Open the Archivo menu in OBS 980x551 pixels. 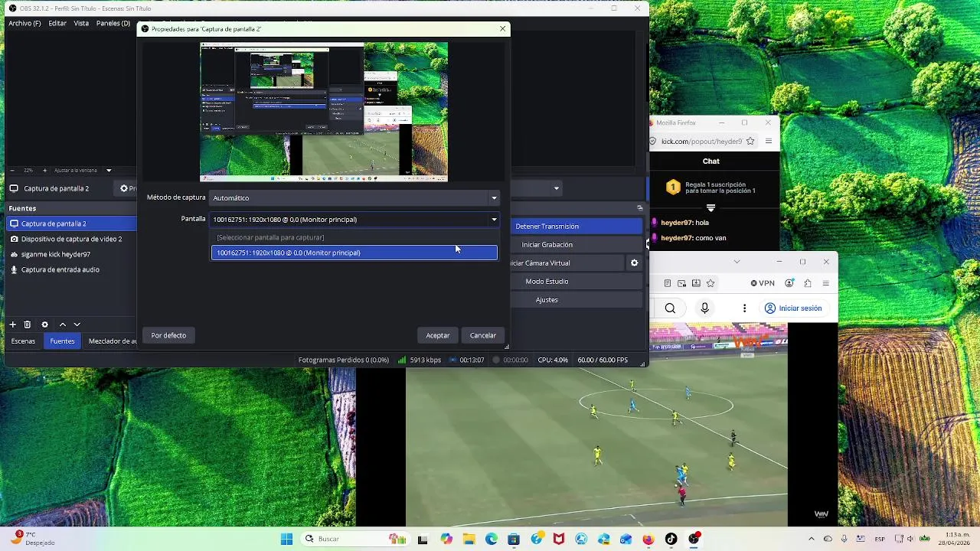pos(24,23)
